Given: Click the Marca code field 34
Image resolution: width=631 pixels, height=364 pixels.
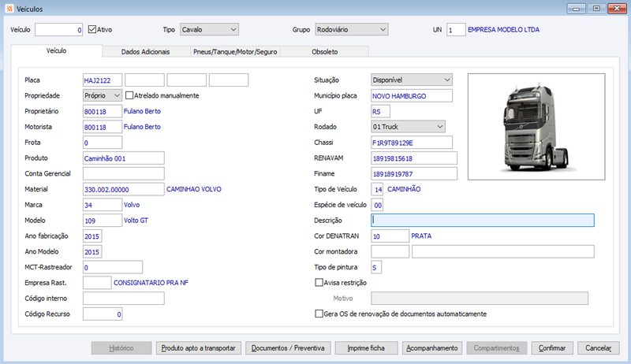Looking at the screenshot, I should [x=103, y=205].
